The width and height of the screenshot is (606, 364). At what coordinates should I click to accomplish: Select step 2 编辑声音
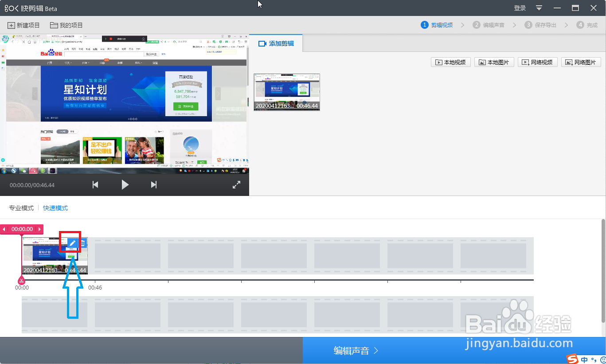tap(489, 25)
